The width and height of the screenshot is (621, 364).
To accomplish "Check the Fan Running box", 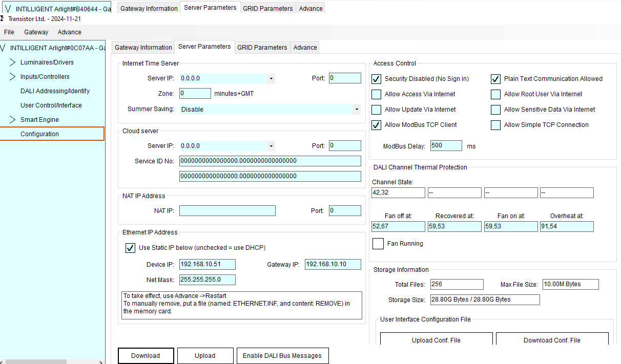I will (378, 244).
